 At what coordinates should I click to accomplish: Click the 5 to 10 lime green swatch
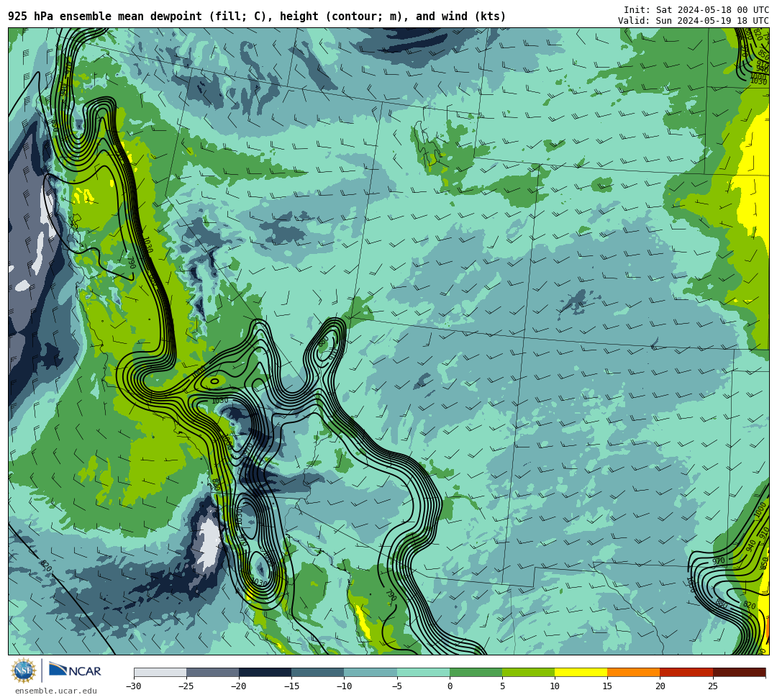[528, 672]
